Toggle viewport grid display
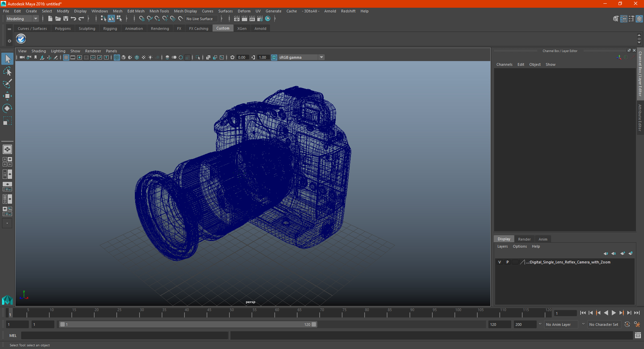This screenshot has width=644, height=349. pos(66,57)
